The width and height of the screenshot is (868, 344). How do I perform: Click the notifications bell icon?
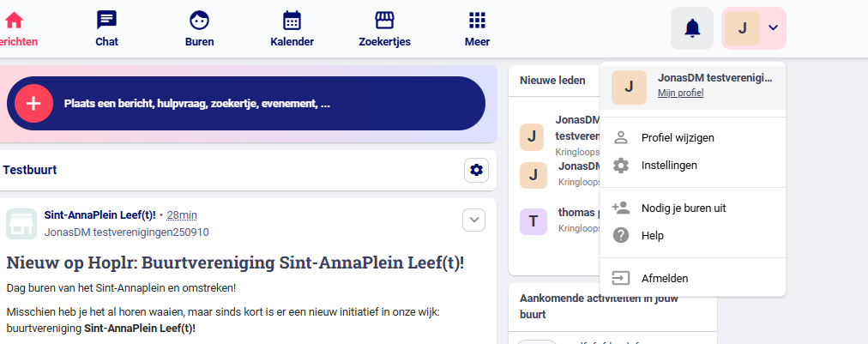pos(692,28)
